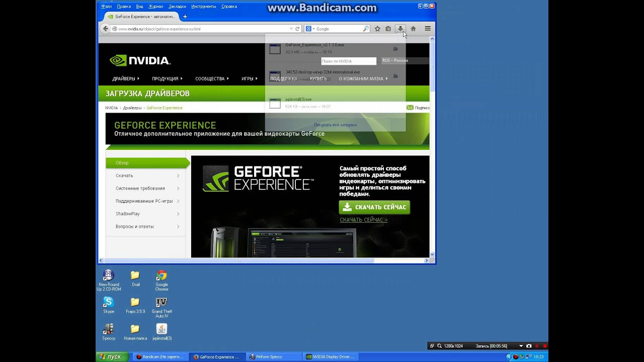This screenshot has width=644, height=362.
Task: Open the Скачать sidebar section
Action: pos(145,175)
